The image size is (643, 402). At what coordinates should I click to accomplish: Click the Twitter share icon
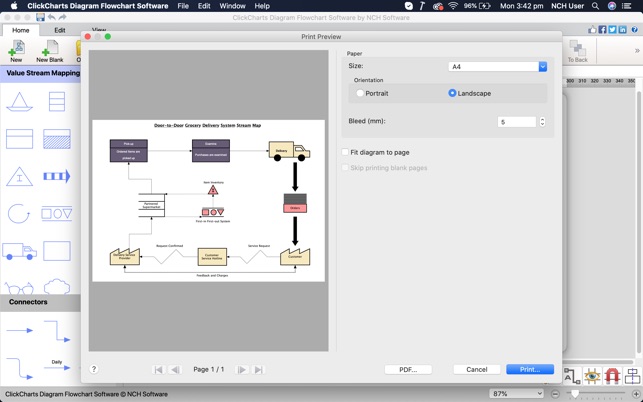612,30
